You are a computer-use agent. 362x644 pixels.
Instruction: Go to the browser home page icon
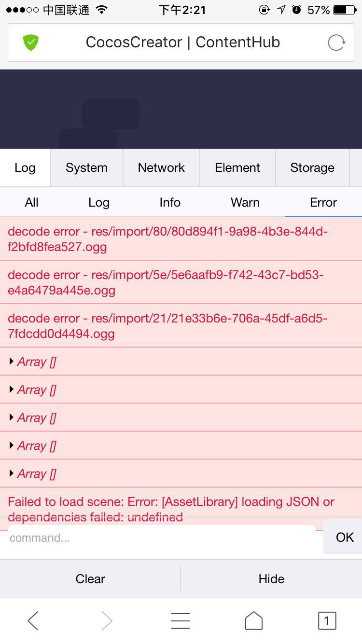pos(254,621)
